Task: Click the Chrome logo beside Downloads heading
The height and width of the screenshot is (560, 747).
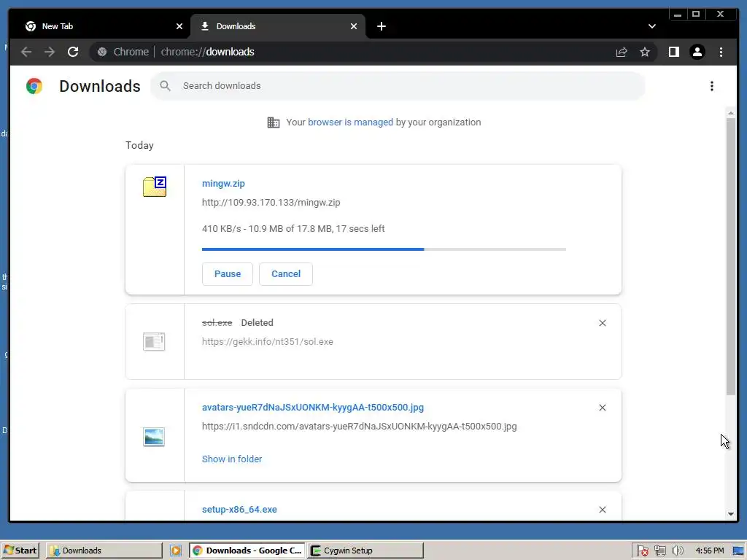Action: coord(34,86)
